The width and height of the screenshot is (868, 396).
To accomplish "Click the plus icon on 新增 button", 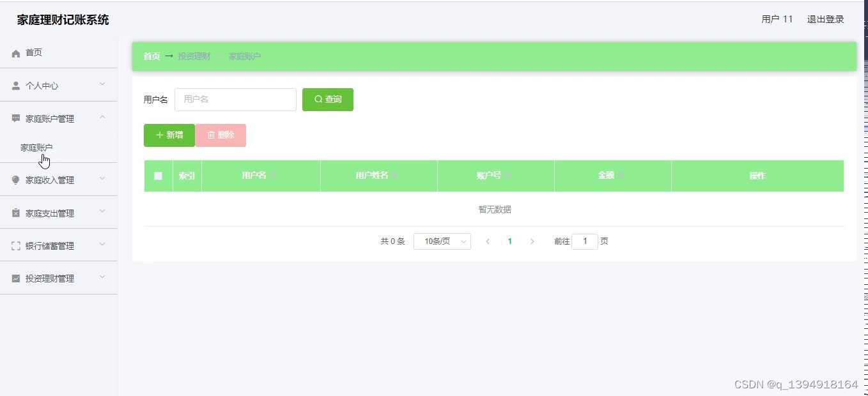I will tap(160, 135).
